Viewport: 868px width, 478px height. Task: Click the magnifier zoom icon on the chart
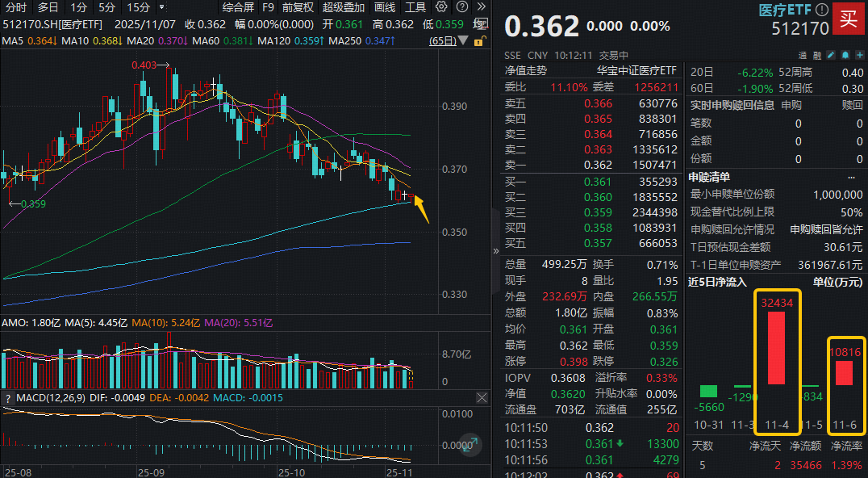point(470,446)
